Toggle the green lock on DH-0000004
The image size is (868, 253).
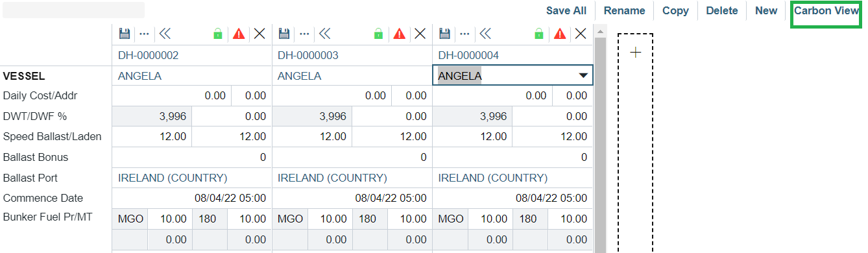tap(538, 34)
